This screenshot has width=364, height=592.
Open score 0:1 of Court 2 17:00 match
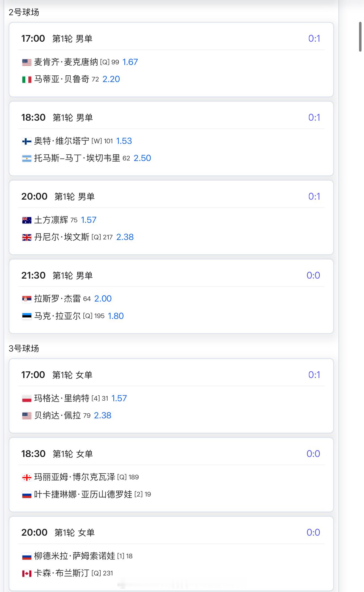click(314, 38)
